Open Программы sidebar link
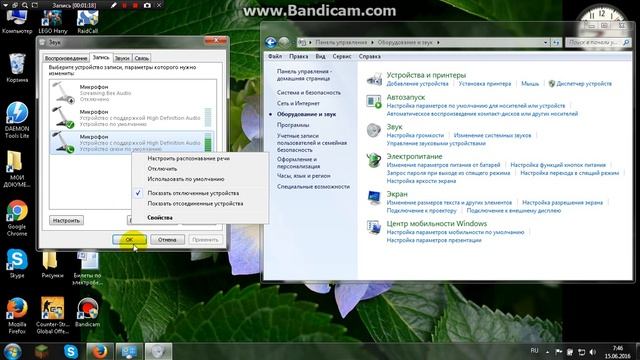Viewport: 640px width, 360px height. coord(293,125)
